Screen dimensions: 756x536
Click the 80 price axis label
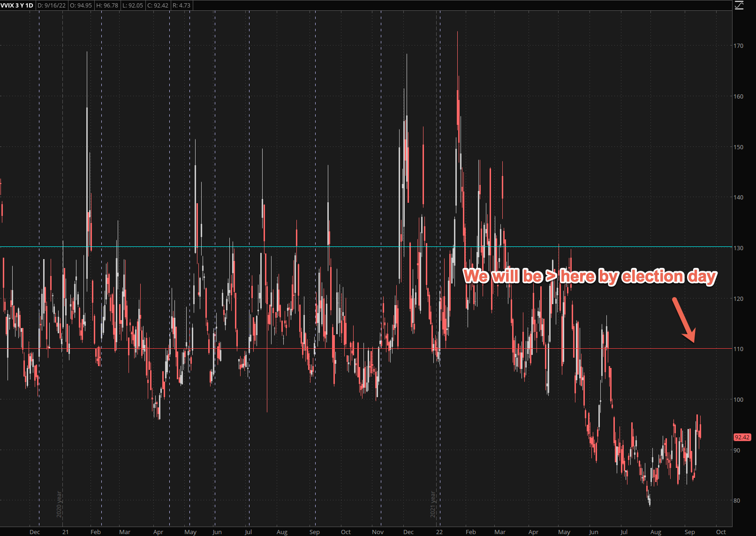click(737, 500)
